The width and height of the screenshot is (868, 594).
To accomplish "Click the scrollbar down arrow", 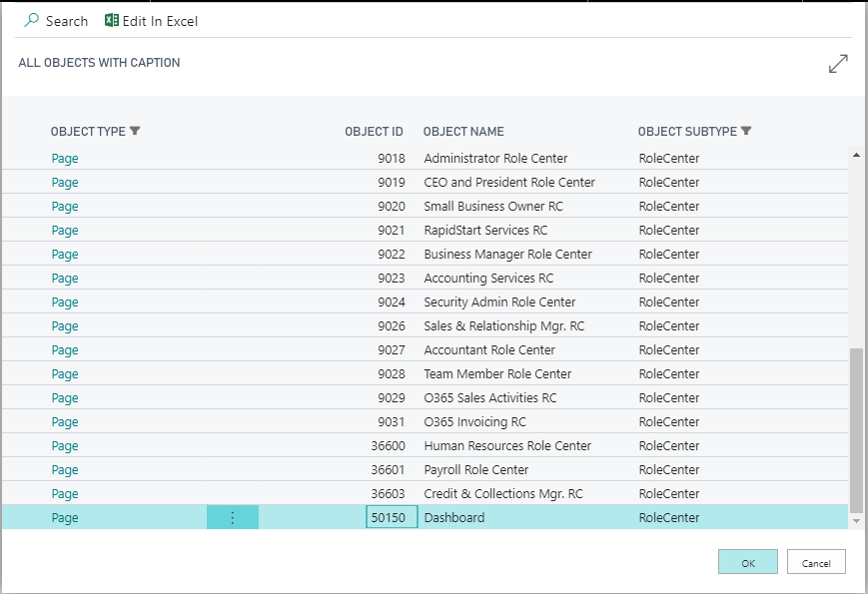I will (856, 521).
